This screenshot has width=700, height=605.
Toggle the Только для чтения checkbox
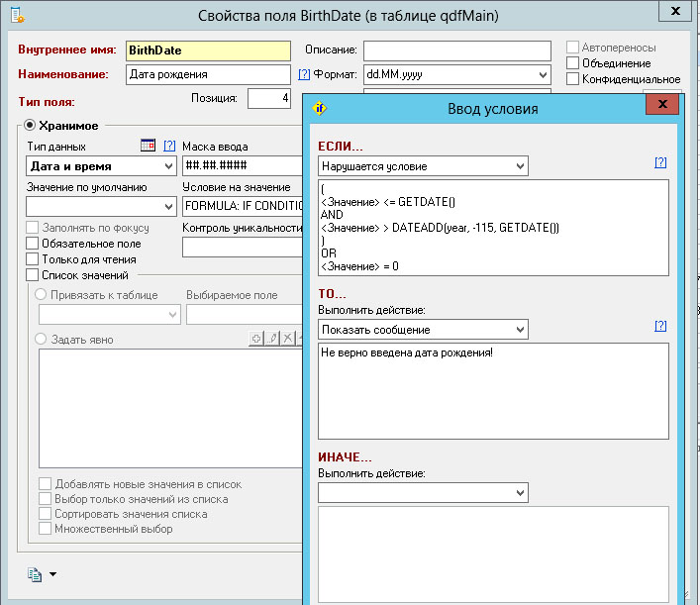point(33,259)
